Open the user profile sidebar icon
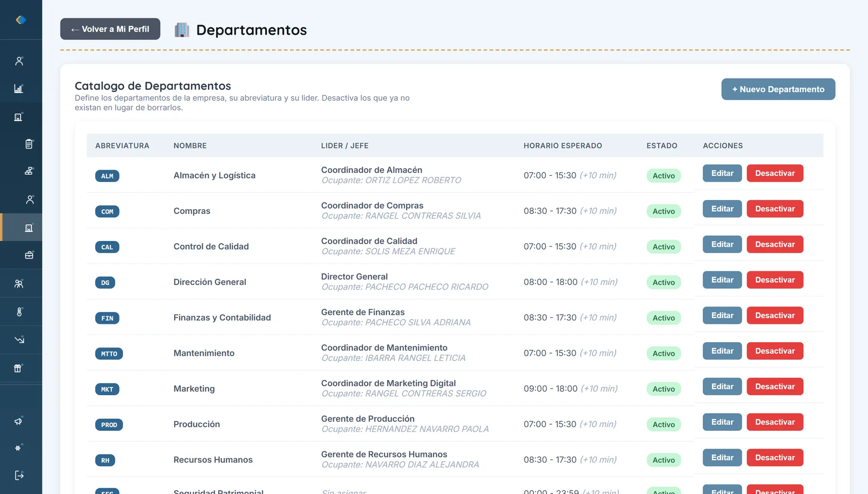This screenshot has width=868, height=494. pos(19,61)
